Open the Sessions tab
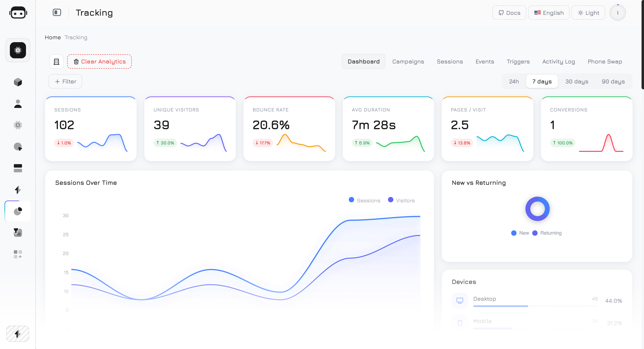The width and height of the screenshot is (644, 349). click(x=450, y=62)
